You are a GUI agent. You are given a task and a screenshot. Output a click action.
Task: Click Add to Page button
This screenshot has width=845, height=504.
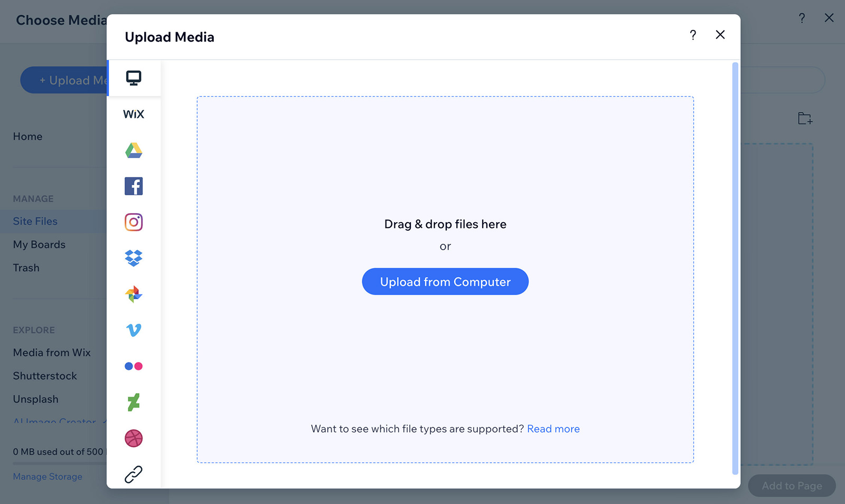point(792,486)
